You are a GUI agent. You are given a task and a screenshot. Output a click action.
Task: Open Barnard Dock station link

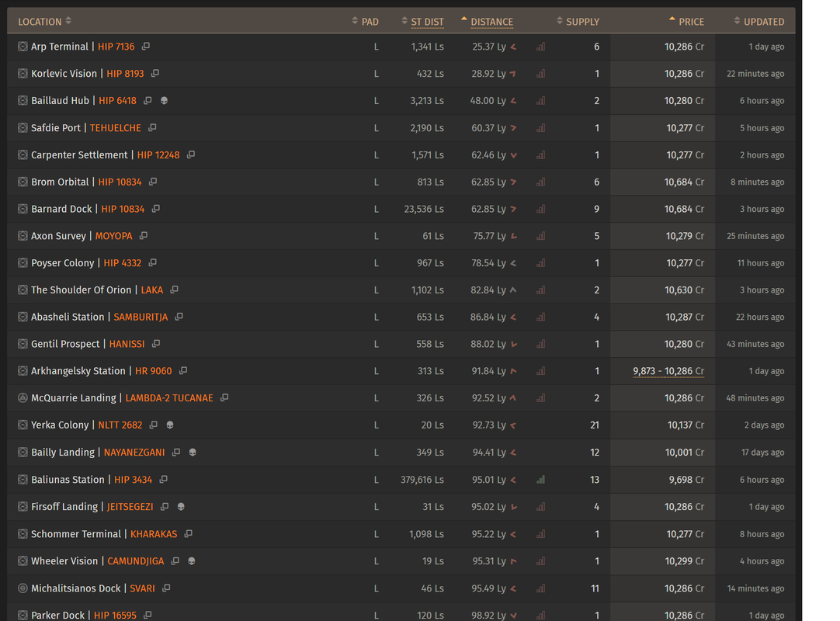click(x=61, y=209)
